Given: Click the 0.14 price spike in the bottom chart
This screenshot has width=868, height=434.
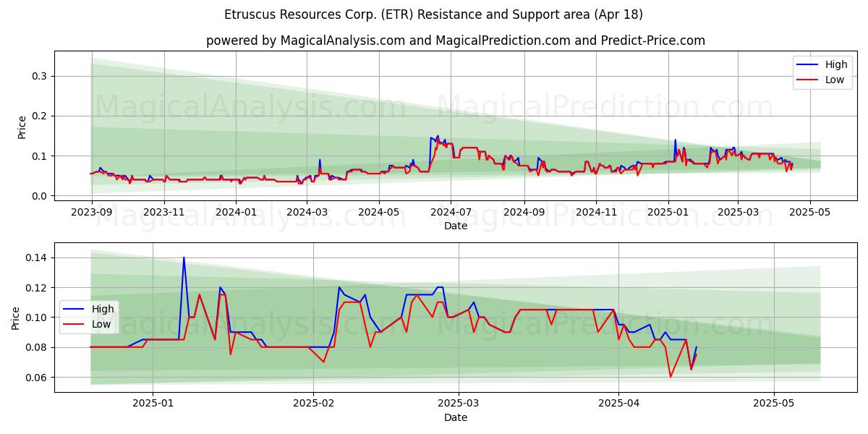Looking at the screenshot, I should pyautogui.click(x=184, y=258).
